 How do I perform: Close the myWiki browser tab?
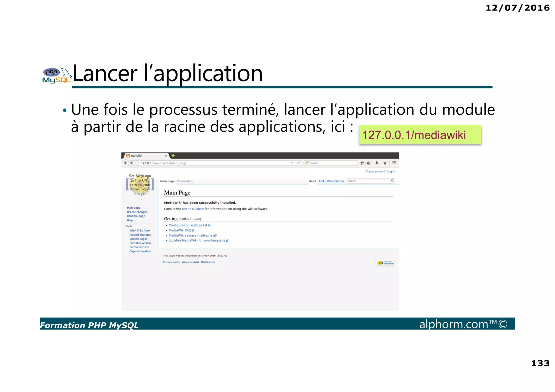coord(166,156)
